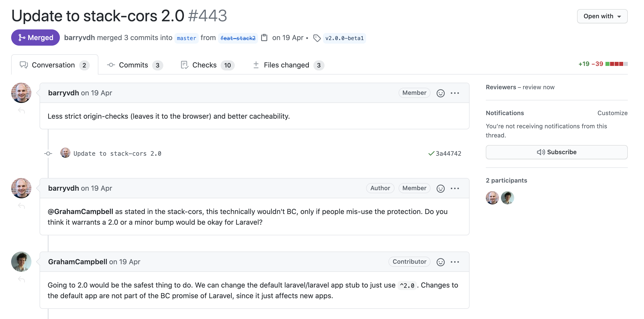Reply to barryvdh's first comment via arrow icon
This screenshot has width=644, height=319.
coord(22,111)
